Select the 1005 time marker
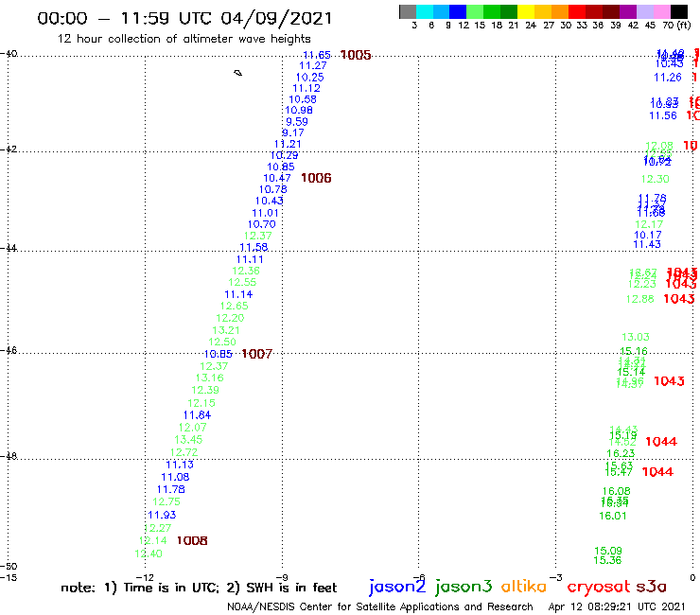 click(356, 55)
